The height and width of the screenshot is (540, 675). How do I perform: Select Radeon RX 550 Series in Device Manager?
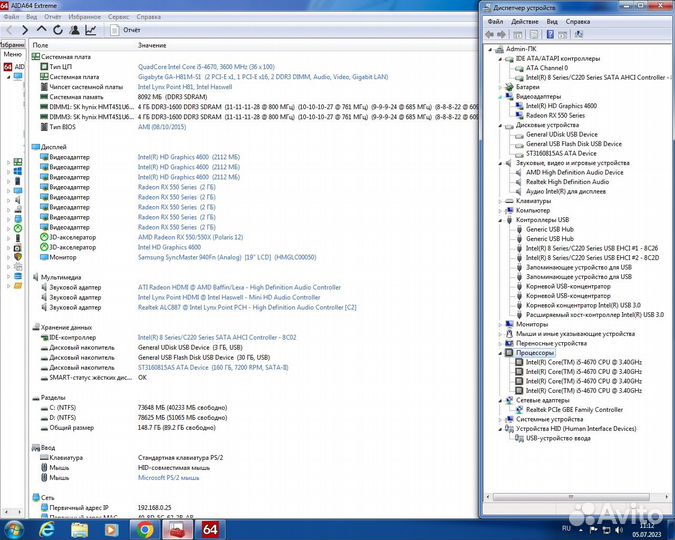(555, 115)
